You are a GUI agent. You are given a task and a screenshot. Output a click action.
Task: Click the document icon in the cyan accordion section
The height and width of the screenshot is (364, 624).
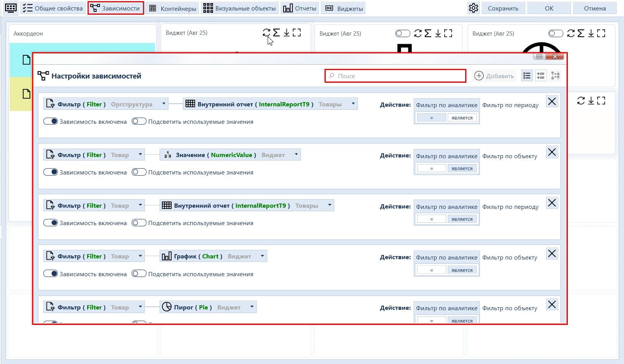click(26, 60)
